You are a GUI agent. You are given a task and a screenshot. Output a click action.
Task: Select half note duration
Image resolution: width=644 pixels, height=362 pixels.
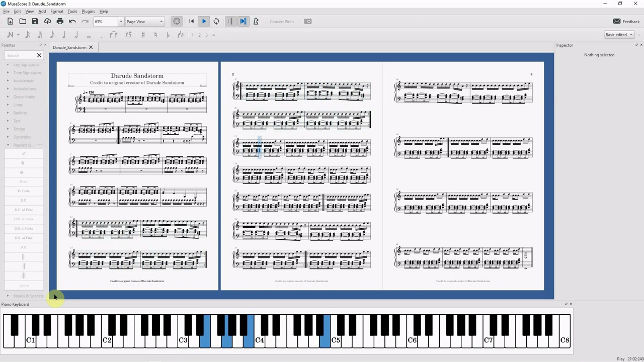pos(76,35)
